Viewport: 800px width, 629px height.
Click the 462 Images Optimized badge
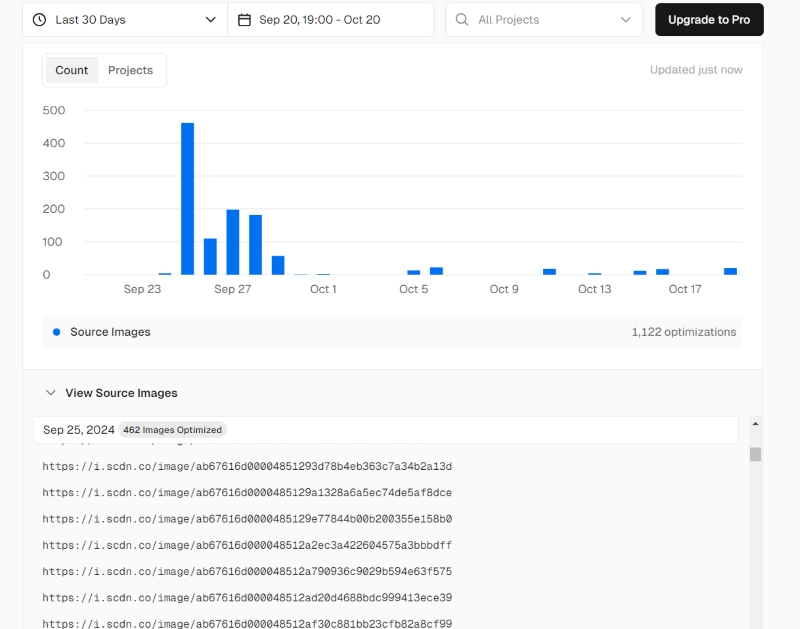pyautogui.click(x=173, y=430)
